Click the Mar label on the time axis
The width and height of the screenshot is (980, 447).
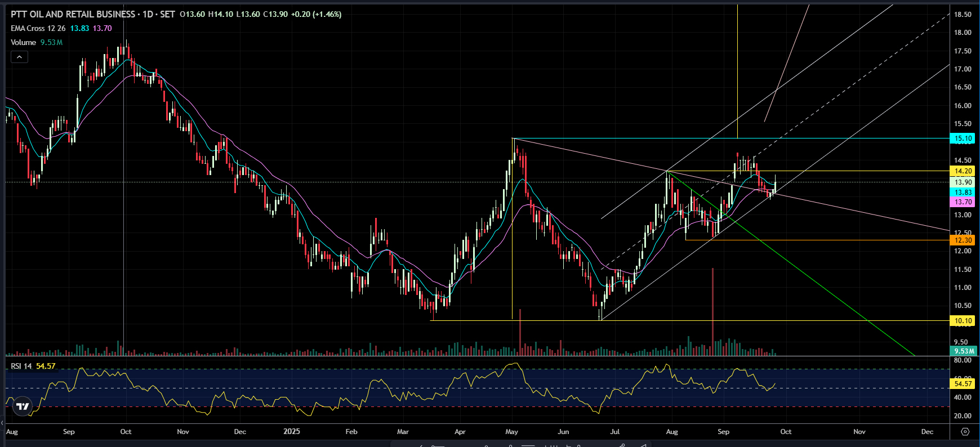tap(403, 432)
